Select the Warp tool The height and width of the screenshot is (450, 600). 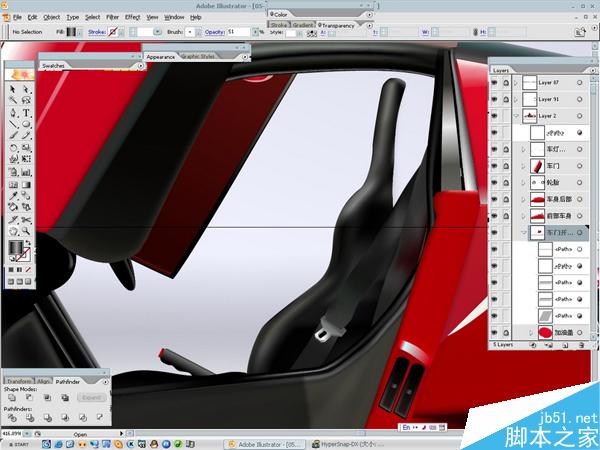tap(13, 159)
